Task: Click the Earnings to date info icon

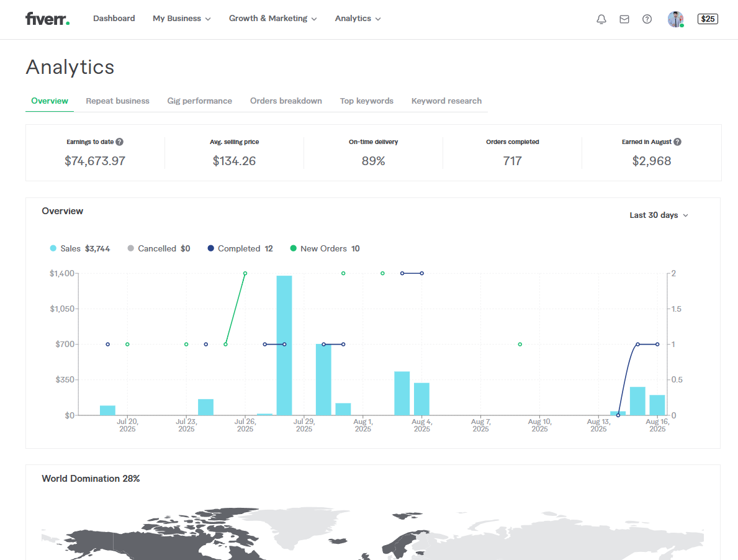Action: [x=119, y=142]
